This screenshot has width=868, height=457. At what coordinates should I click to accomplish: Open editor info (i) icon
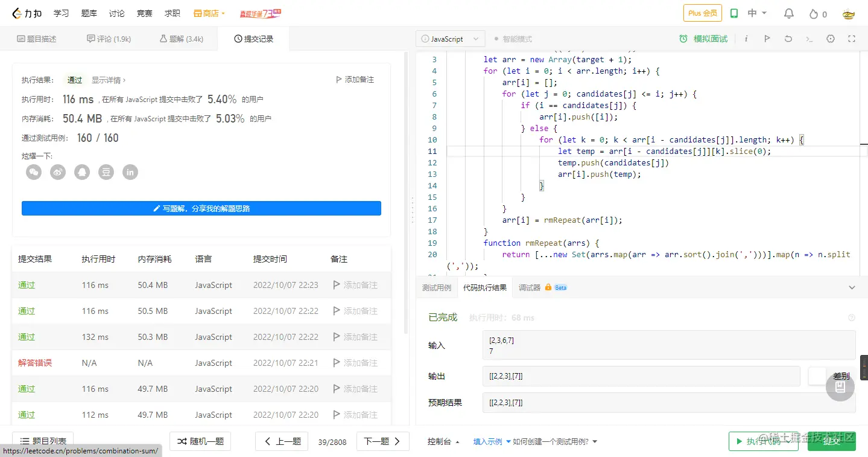(x=746, y=39)
